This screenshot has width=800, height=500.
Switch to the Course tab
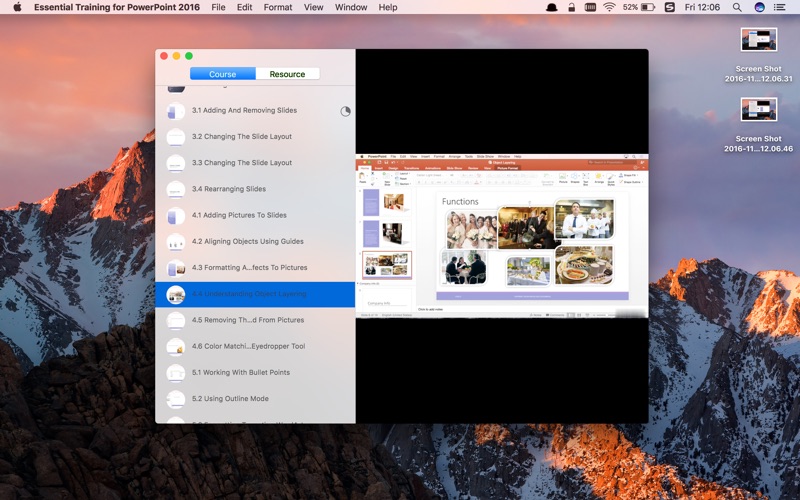[222, 74]
